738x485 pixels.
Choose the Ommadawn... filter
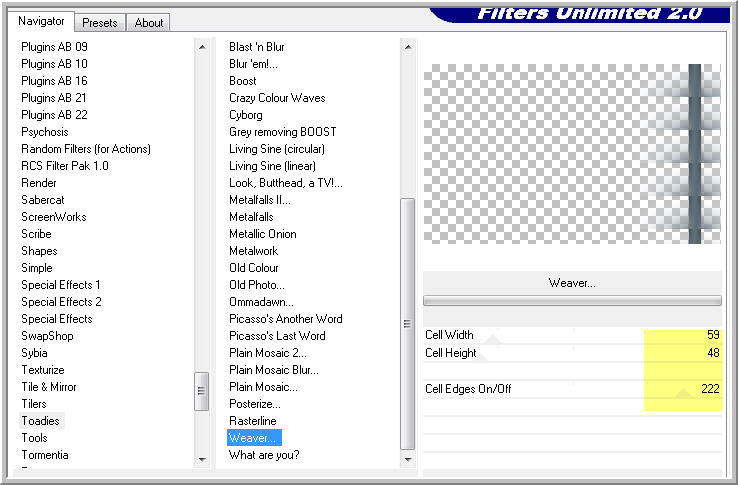[261, 302]
